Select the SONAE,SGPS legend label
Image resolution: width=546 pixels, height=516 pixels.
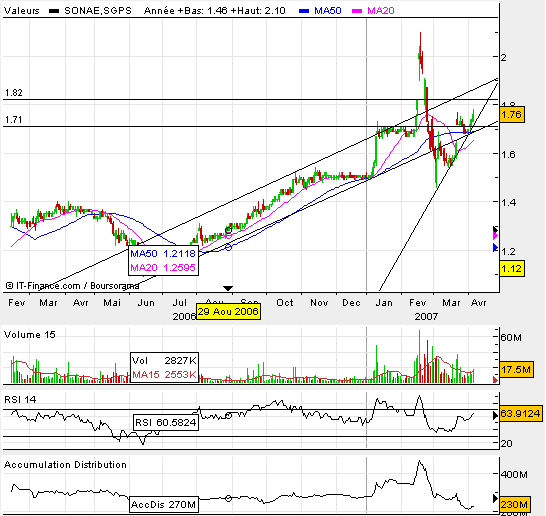[x=98, y=11]
